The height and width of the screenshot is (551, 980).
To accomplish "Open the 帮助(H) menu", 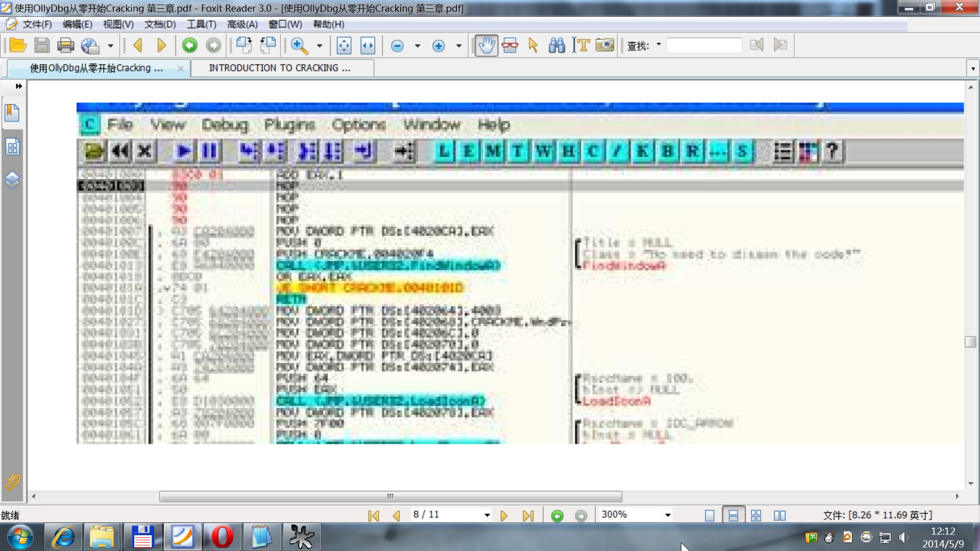I will (x=328, y=24).
